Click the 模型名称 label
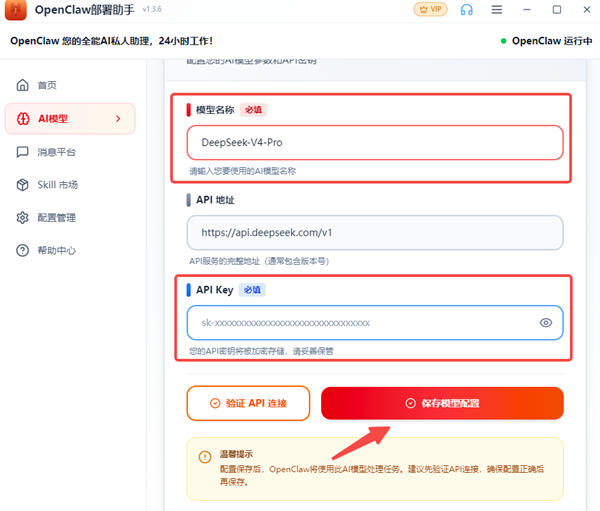600x511 pixels. click(x=215, y=110)
